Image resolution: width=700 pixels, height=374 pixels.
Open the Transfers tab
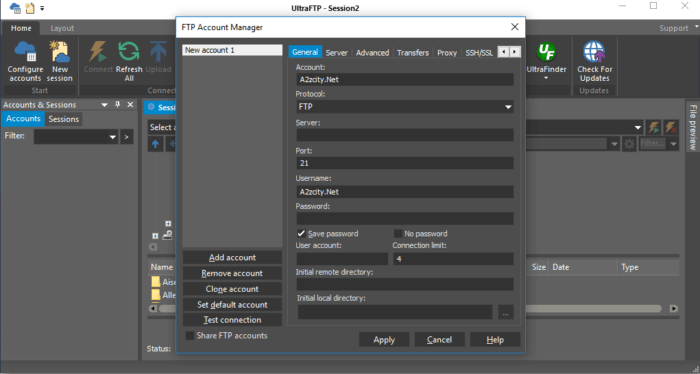(x=412, y=52)
